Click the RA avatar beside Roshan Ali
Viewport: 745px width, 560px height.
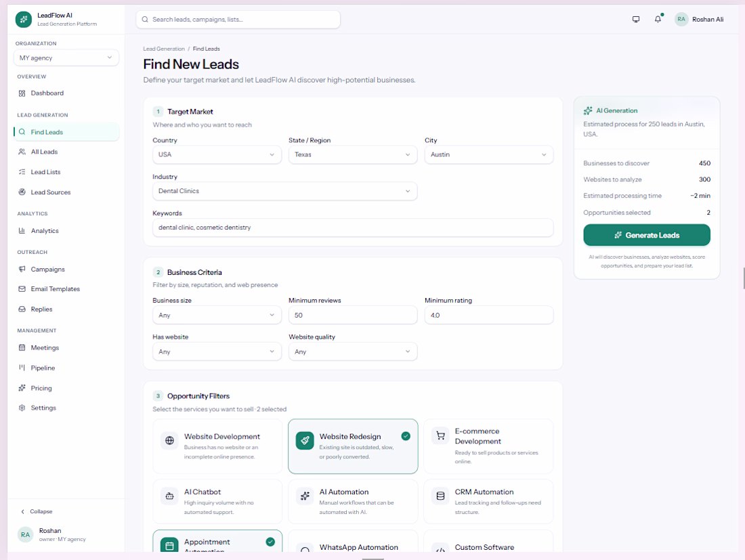click(681, 20)
